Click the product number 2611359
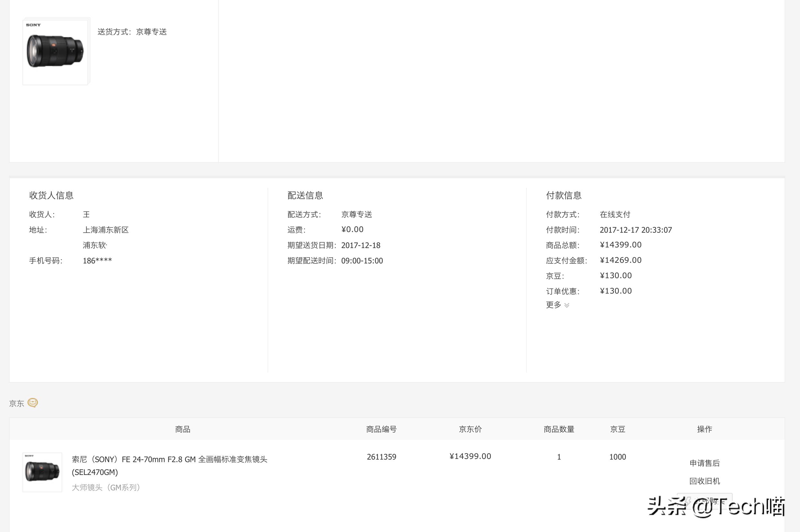 (x=381, y=457)
